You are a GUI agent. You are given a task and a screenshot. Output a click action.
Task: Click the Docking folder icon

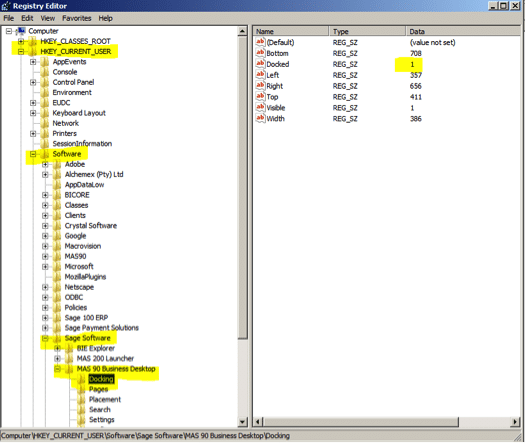point(81,379)
